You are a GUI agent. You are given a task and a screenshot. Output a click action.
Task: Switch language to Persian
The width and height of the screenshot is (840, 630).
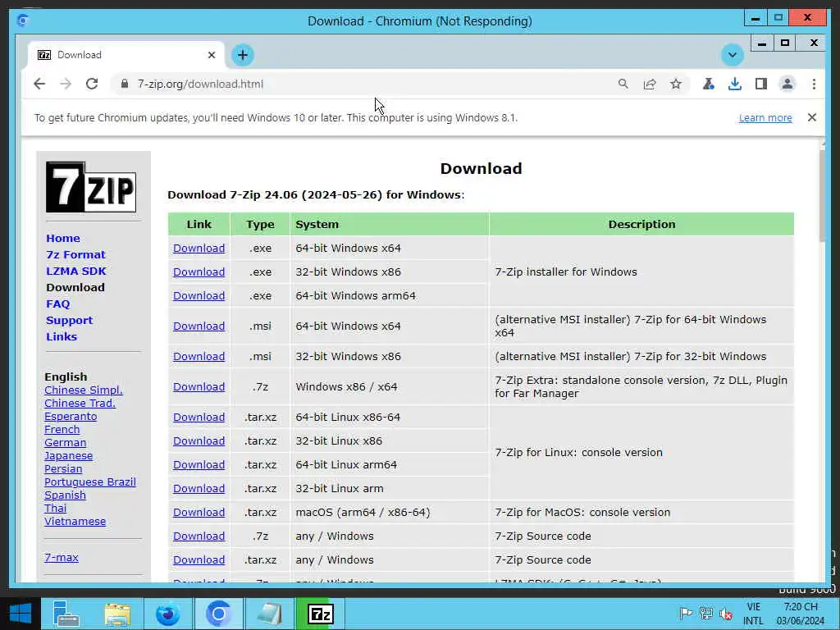pyautogui.click(x=63, y=468)
